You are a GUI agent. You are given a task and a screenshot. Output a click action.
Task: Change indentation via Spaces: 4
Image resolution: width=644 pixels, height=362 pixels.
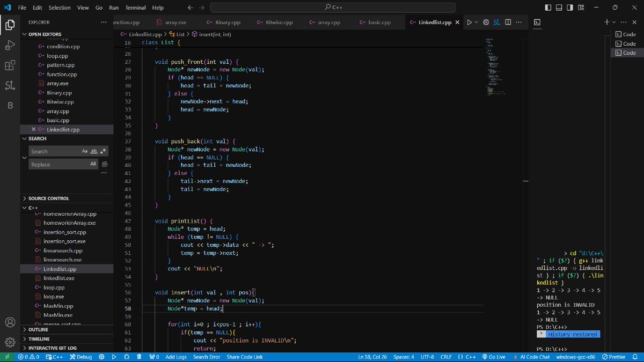tap(404, 357)
